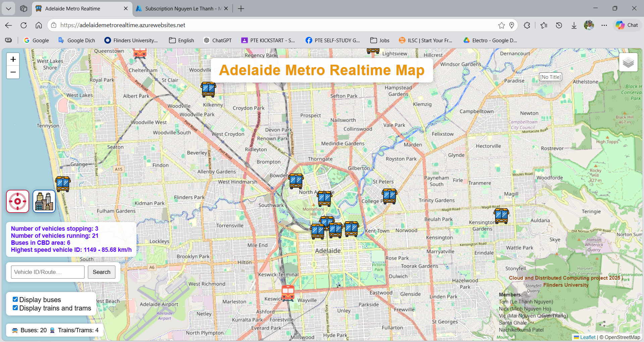Switch to the Subscription Nguyen Le Thanh tab
This screenshot has width=644, height=342.
click(x=181, y=8)
